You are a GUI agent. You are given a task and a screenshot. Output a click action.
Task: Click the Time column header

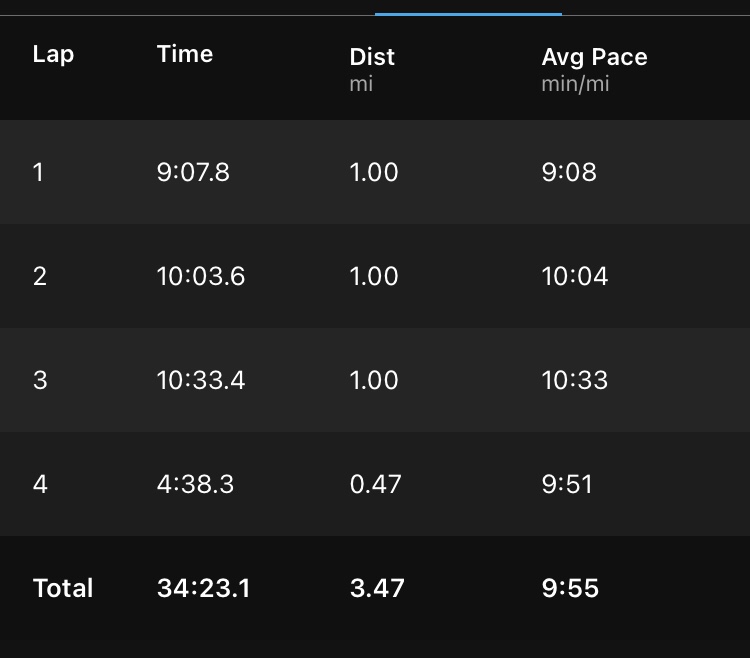[x=185, y=54]
